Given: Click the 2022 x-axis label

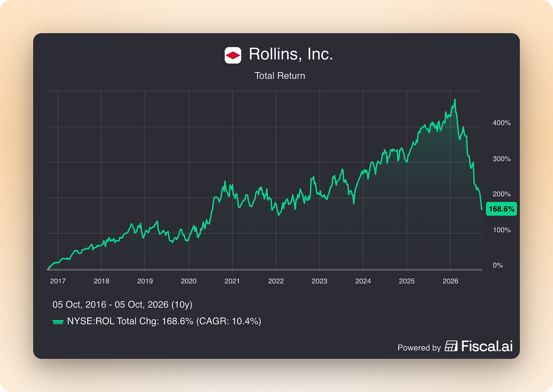Looking at the screenshot, I should pyautogui.click(x=276, y=281).
